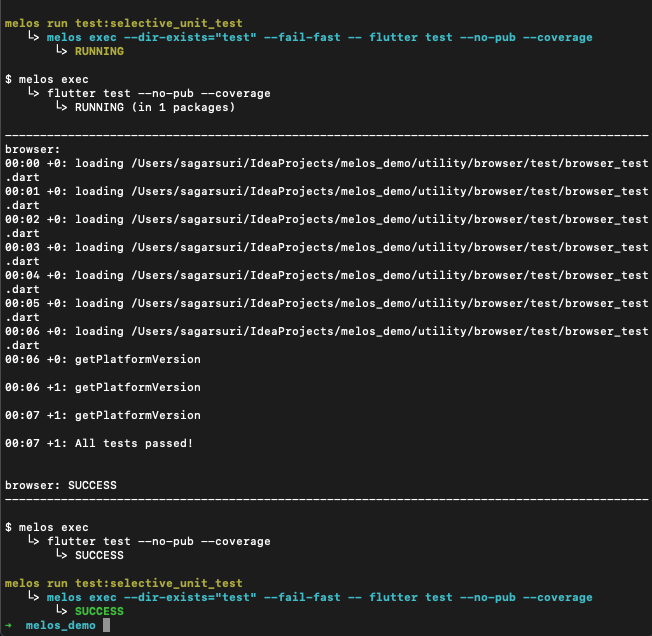The height and width of the screenshot is (636, 652).
Task: Click last yellow "melos run test:selective_unit_test" line
Action: coord(123,583)
